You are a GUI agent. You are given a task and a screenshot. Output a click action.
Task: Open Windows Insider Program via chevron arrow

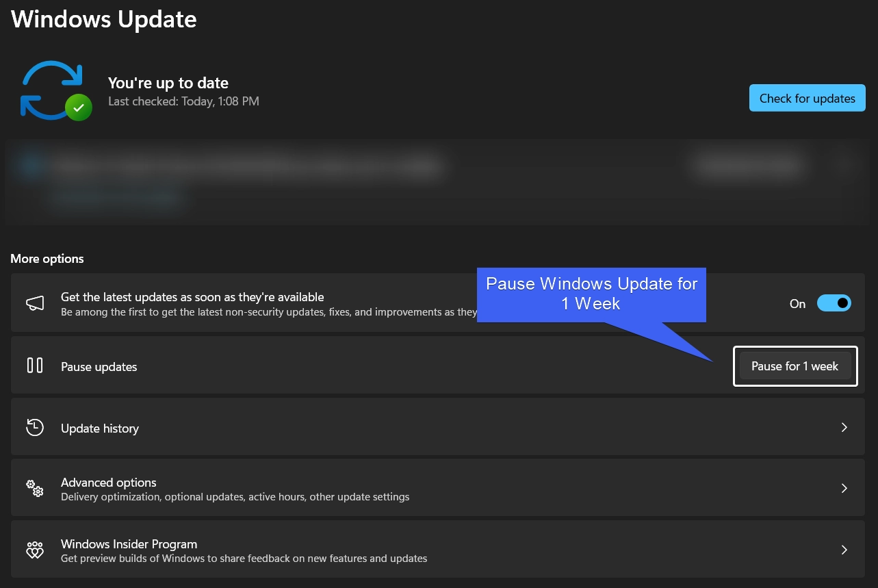tap(844, 550)
